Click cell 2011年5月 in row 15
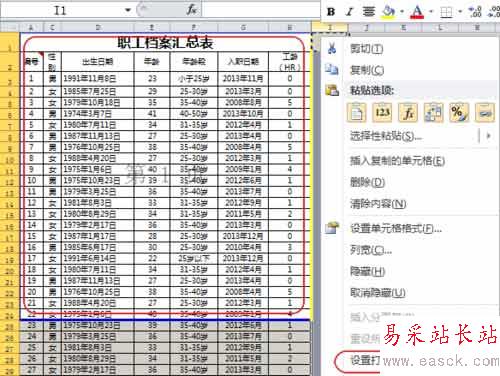Viewport: 500px width, 376px height. click(x=243, y=214)
